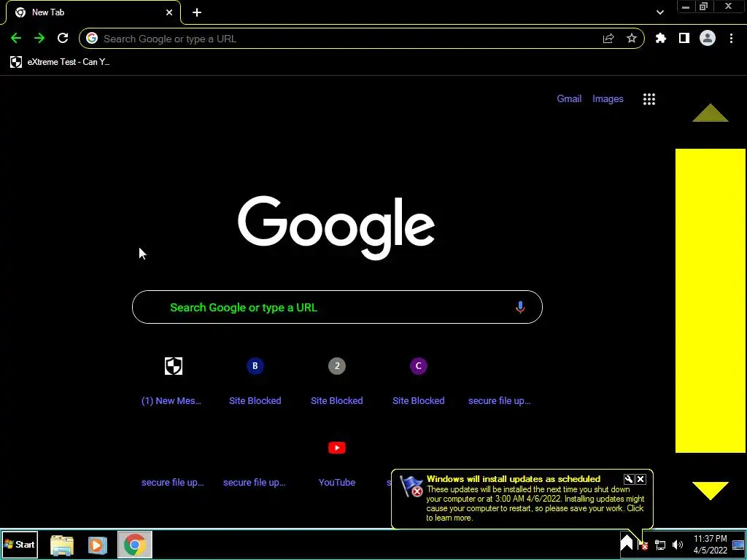Dismiss the Windows update notification
747x560 pixels.
pyautogui.click(x=640, y=480)
